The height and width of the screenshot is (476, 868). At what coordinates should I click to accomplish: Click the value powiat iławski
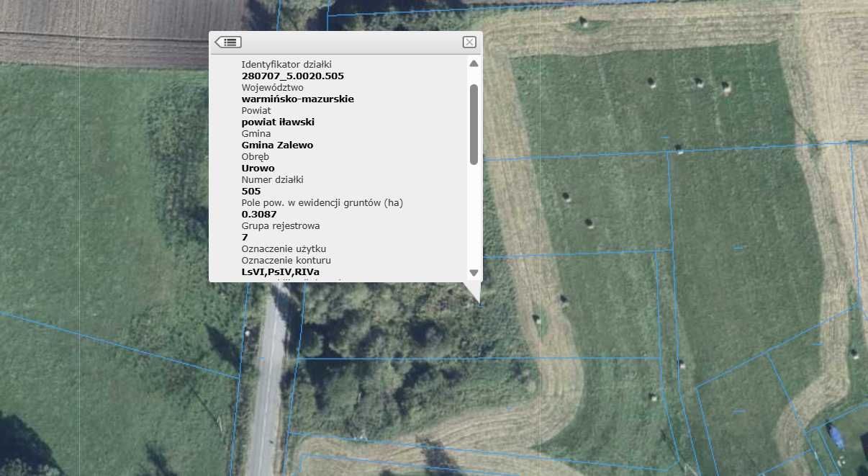tap(278, 122)
